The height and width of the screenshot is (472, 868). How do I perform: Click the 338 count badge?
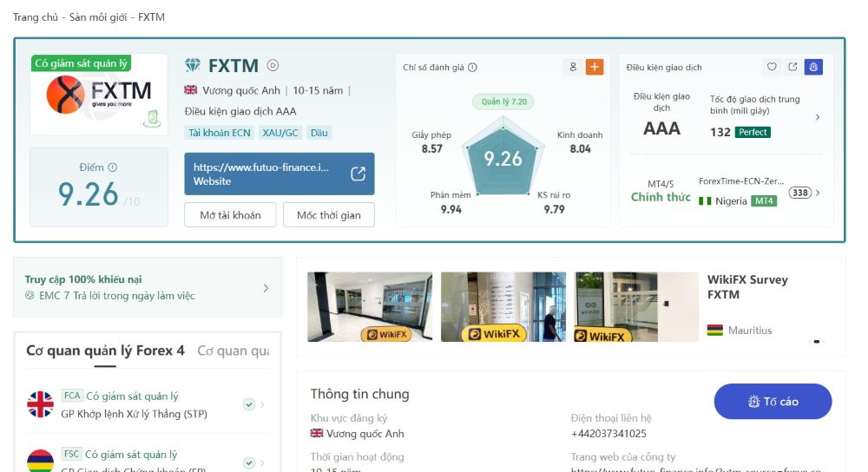(x=800, y=193)
